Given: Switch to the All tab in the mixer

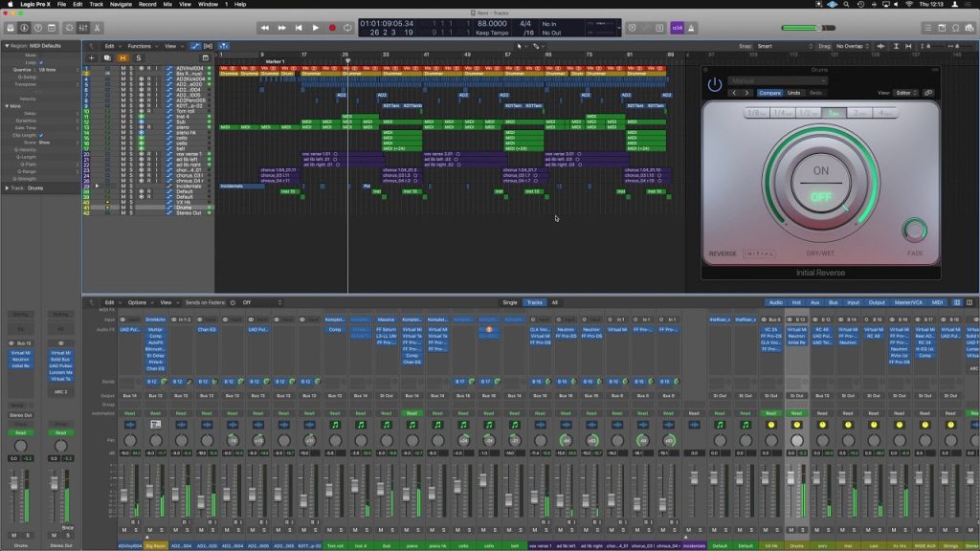Looking at the screenshot, I should (556, 302).
